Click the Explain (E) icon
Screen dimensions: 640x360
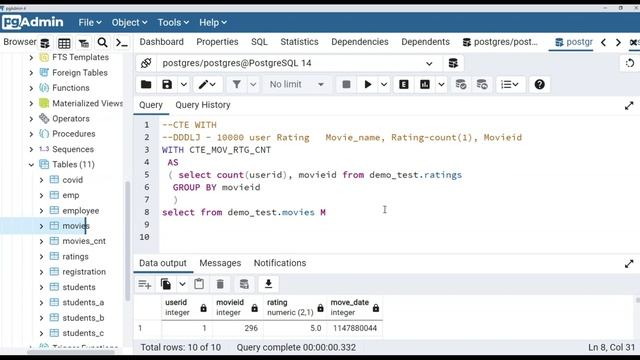point(404,84)
